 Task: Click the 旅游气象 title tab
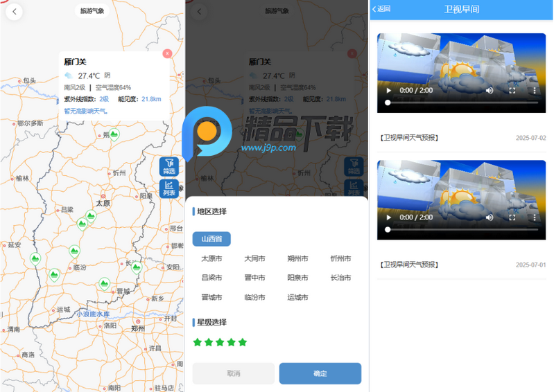pyautogui.click(x=92, y=11)
